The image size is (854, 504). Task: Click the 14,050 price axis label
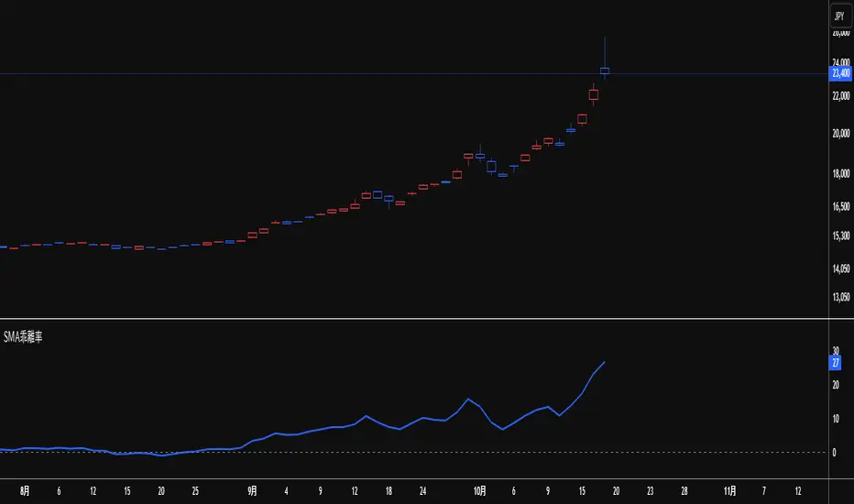[x=841, y=268]
